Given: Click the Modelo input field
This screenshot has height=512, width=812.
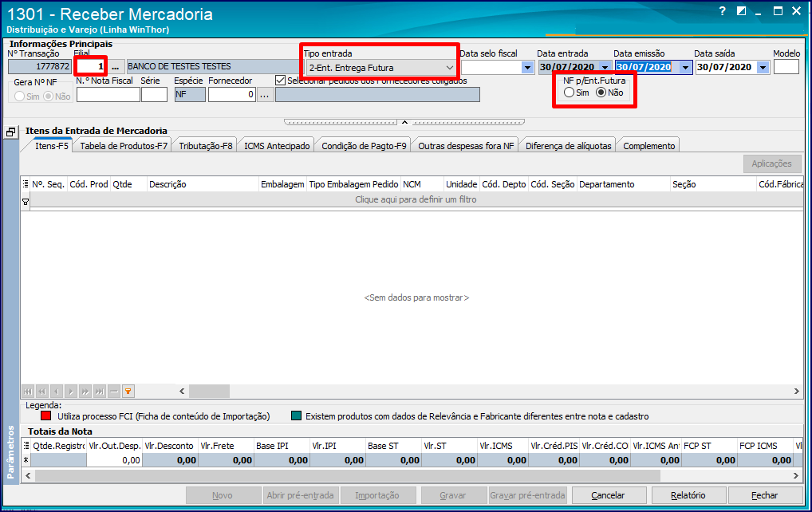Looking at the screenshot, I should [786, 67].
